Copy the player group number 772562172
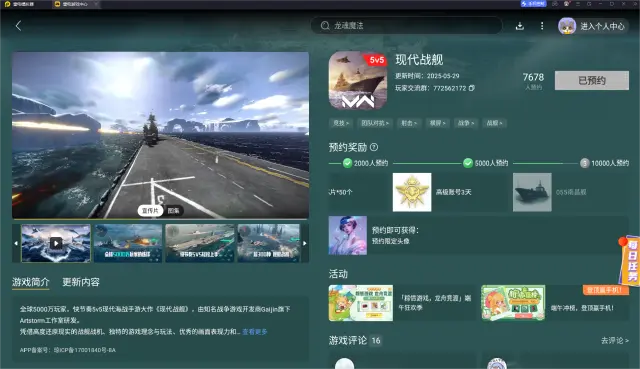The height and width of the screenshot is (369, 640). click(x=472, y=88)
